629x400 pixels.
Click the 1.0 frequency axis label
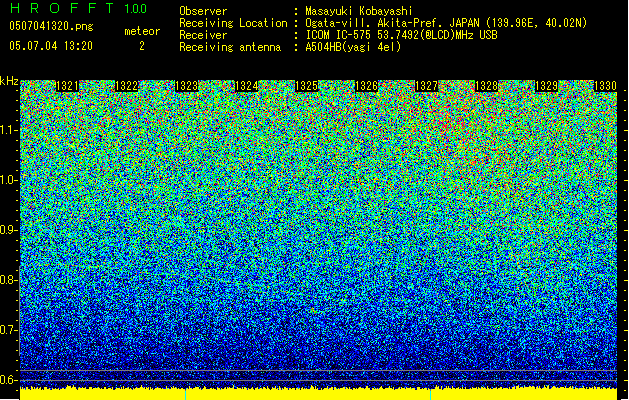[9, 180]
